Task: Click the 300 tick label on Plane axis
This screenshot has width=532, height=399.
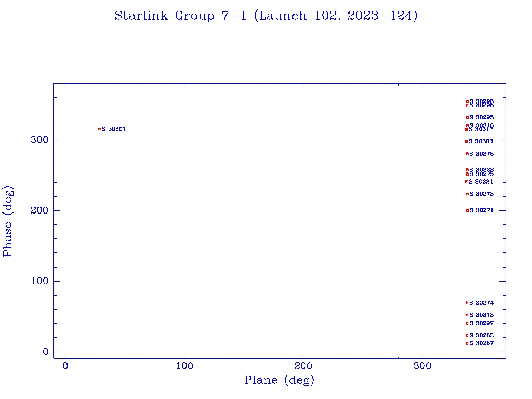Action: pos(422,366)
